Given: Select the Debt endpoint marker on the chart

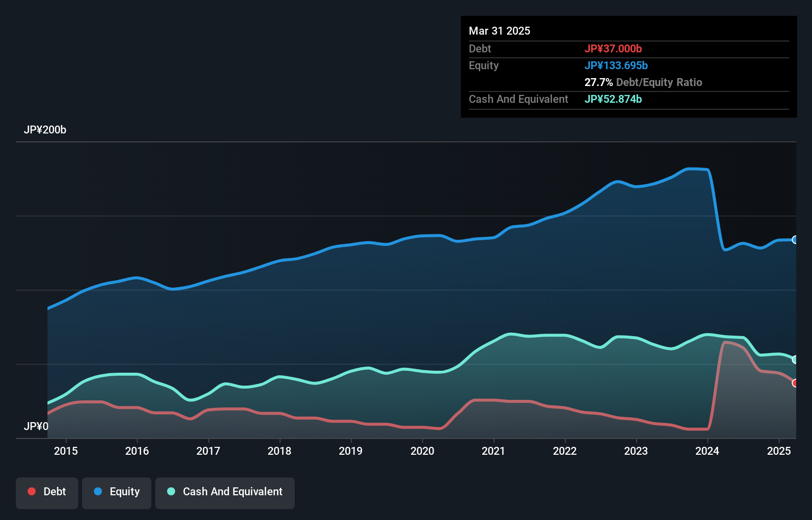Looking at the screenshot, I should (x=794, y=383).
